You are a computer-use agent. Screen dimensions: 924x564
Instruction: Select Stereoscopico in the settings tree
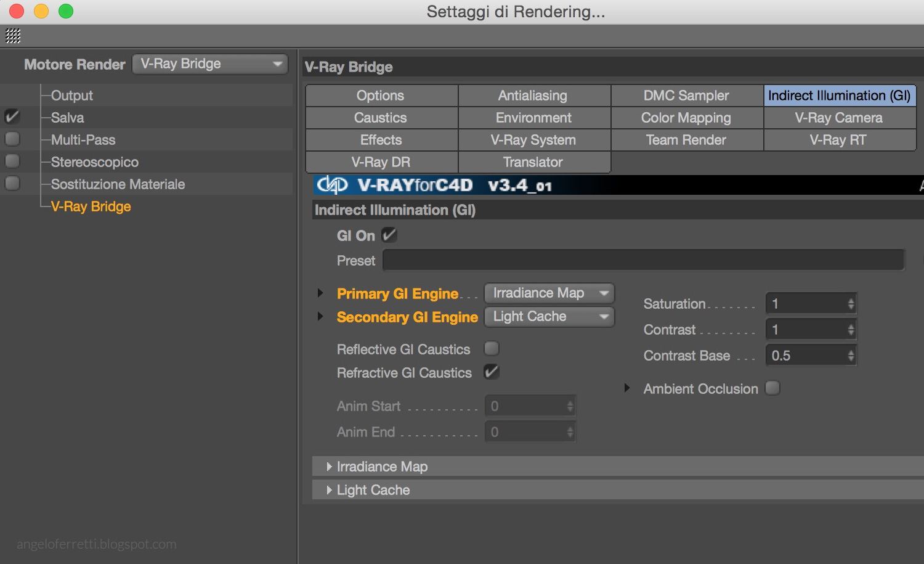95,162
